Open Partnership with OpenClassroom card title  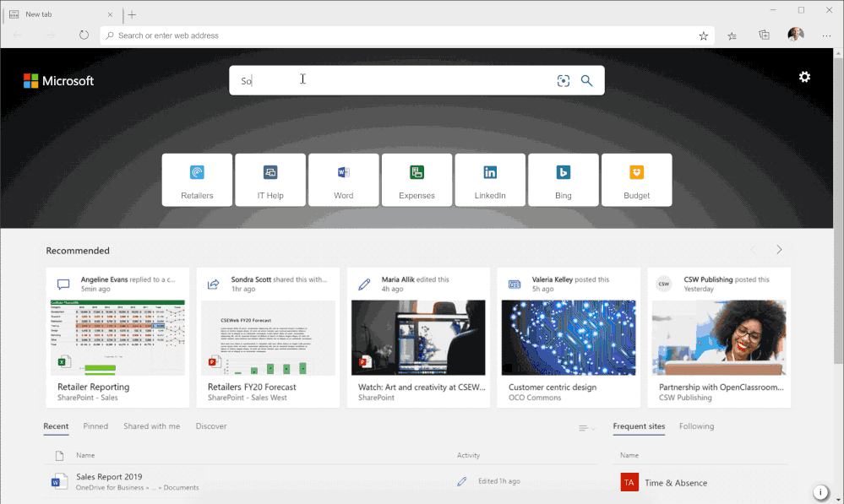pyautogui.click(x=721, y=387)
